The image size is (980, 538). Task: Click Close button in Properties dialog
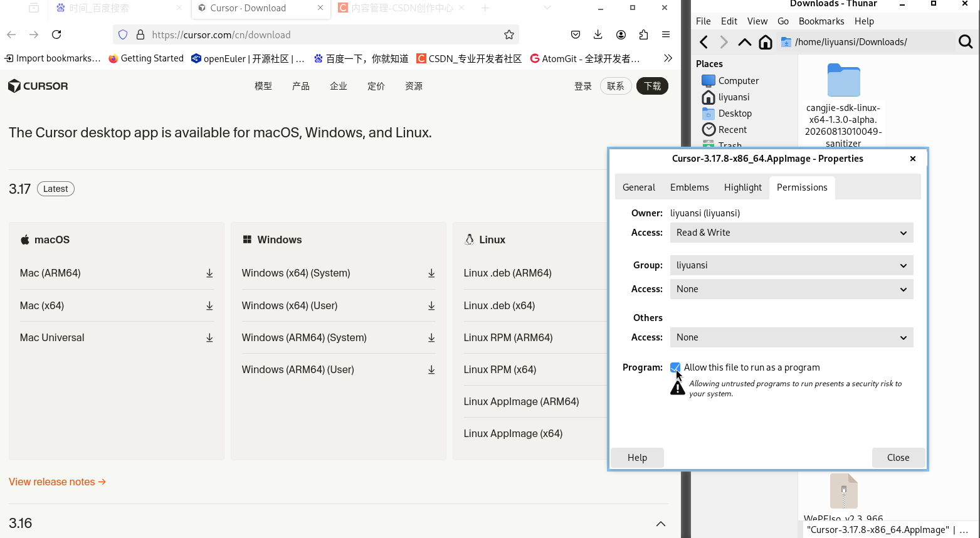click(898, 458)
